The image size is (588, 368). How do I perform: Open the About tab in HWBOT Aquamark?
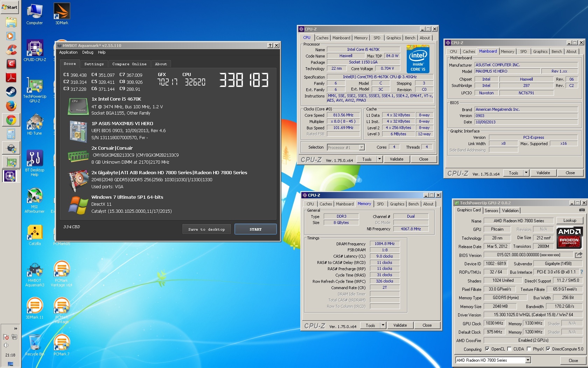click(x=161, y=64)
